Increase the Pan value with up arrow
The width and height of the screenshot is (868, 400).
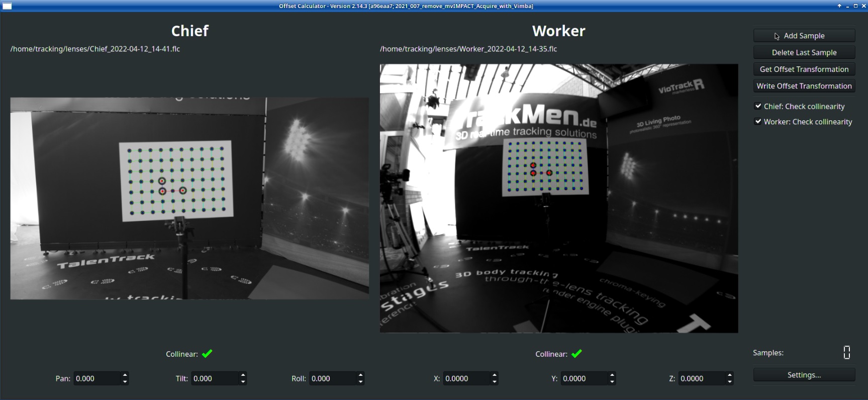pos(125,375)
